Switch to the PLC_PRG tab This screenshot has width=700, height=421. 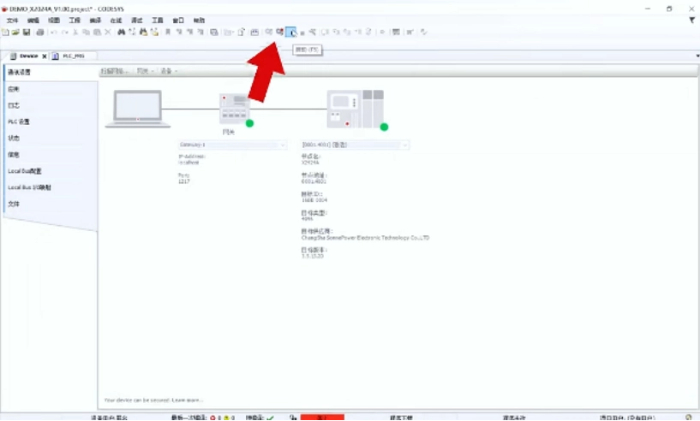coord(72,56)
